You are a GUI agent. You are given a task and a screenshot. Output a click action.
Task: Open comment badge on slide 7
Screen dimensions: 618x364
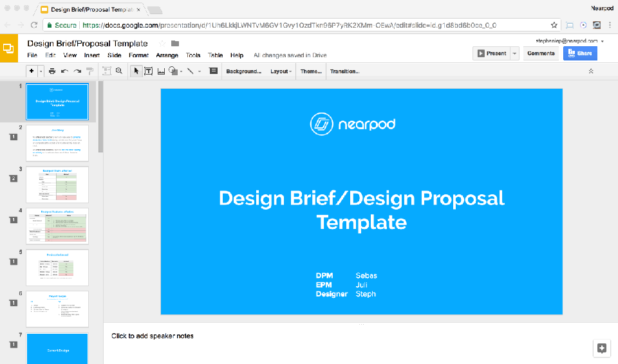14,345
